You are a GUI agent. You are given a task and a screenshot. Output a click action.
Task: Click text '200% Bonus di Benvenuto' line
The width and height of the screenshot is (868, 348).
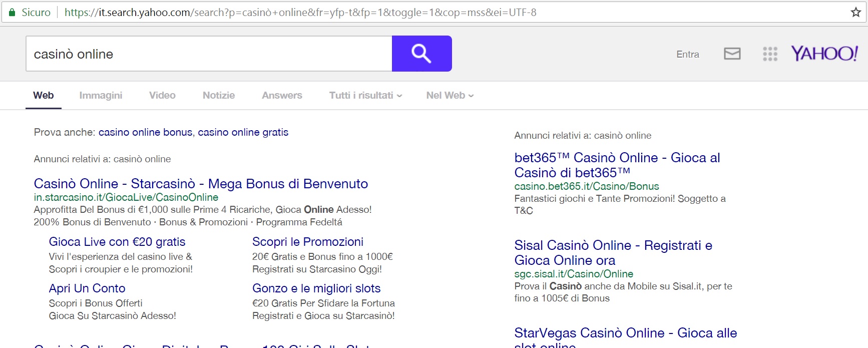pyautogui.click(x=188, y=222)
